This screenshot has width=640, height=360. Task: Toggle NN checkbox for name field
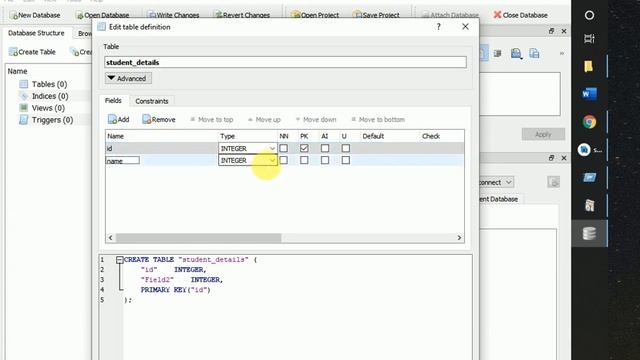pyautogui.click(x=284, y=160)
